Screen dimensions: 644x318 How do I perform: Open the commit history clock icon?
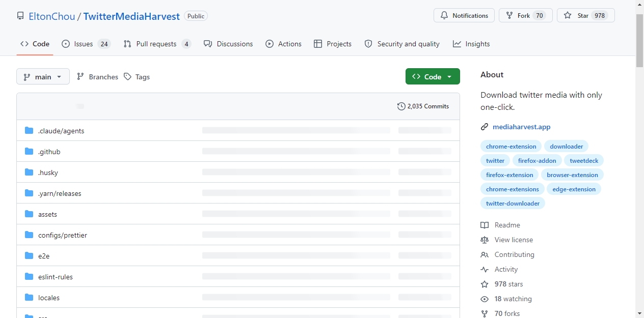coord(401,106)
